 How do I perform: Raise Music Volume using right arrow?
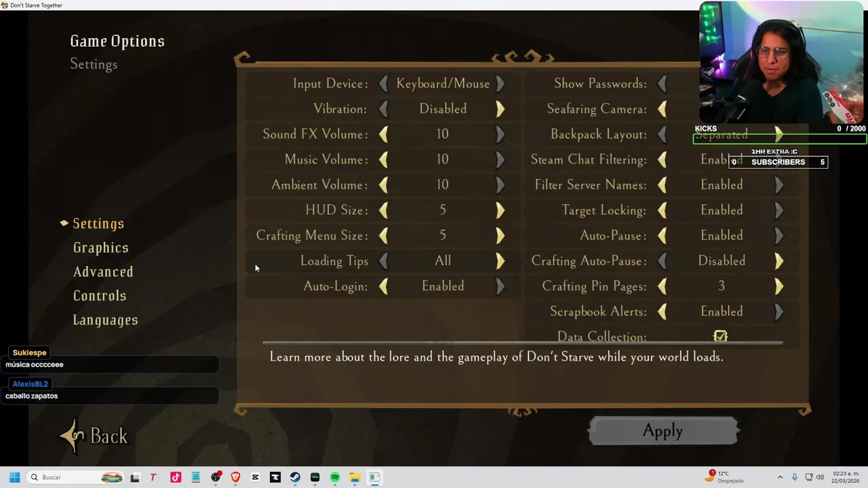[500, 160]
